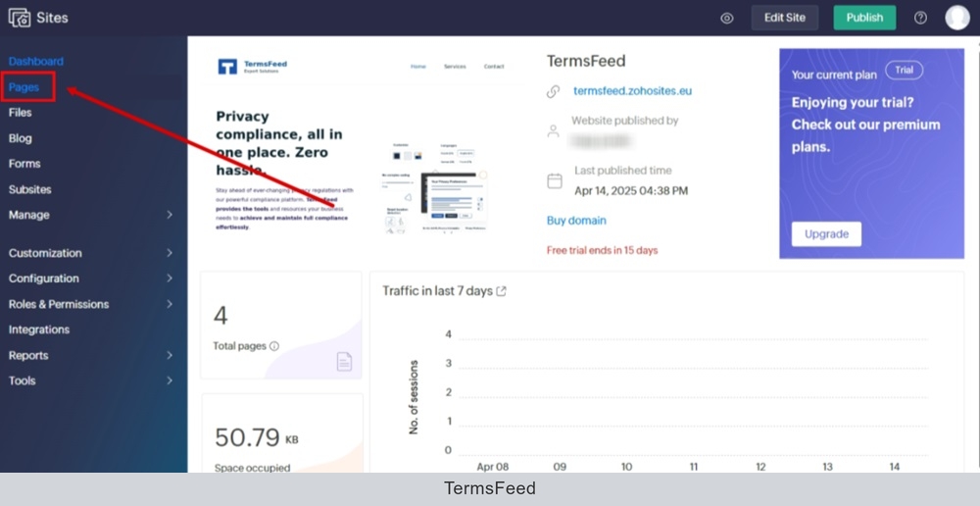Click the 'Your current plan' label

point(834,75)
